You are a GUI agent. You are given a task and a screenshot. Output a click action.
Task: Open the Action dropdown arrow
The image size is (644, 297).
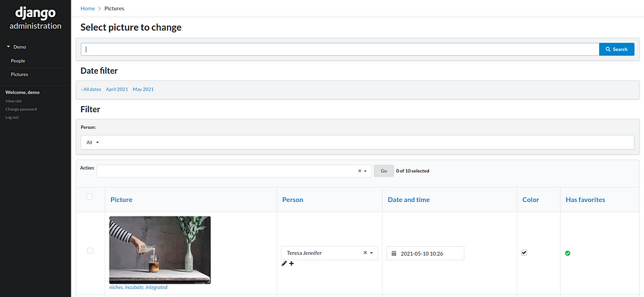[x=365, y=171]
